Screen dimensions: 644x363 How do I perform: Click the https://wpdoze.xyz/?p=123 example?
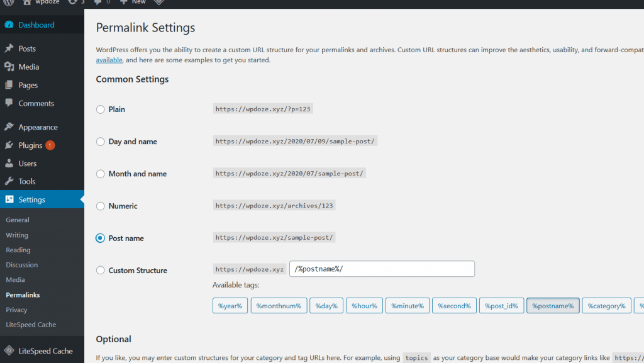coord(263,109)
